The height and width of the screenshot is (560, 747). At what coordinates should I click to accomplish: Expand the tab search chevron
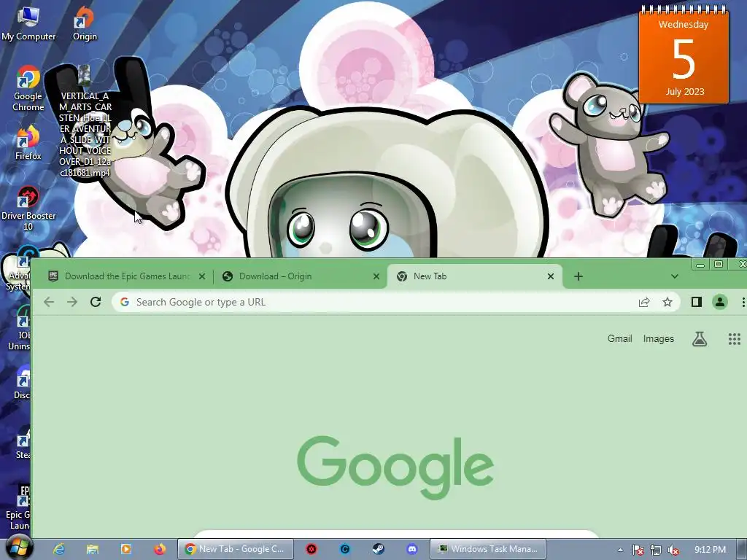click(675, 276)
